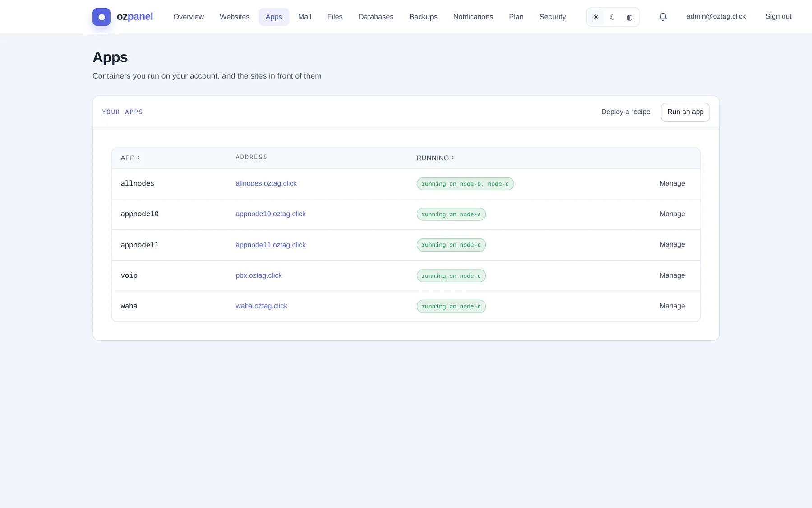Viewport: 812px width, 508px height.
Task: Click appnode11's running status badge
Action: 451,245
